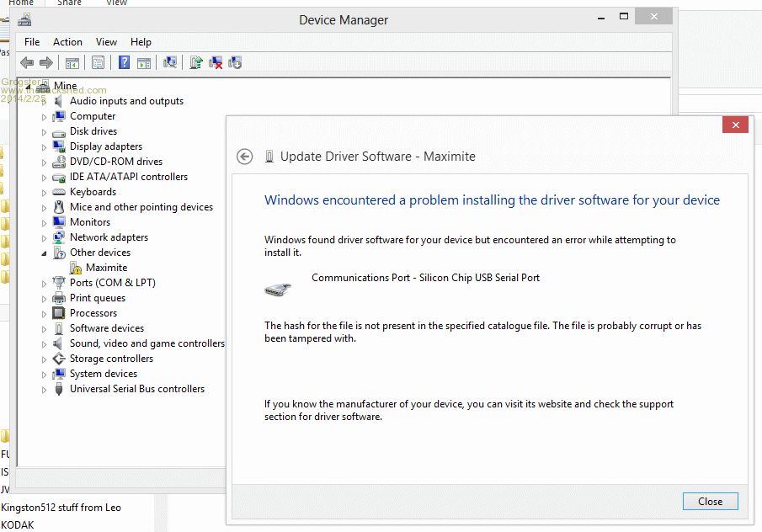
Task: Open the File menu
Action: click(32, 42)
